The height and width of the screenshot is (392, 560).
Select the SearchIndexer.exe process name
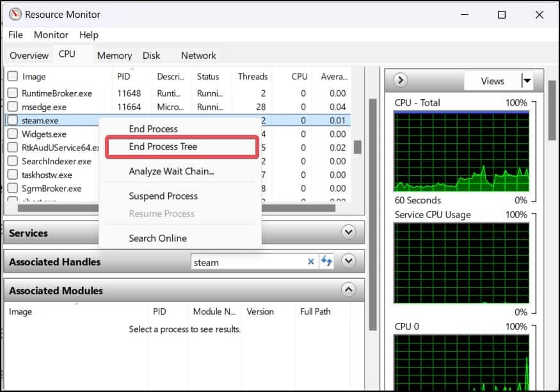(x=56, y=161)
